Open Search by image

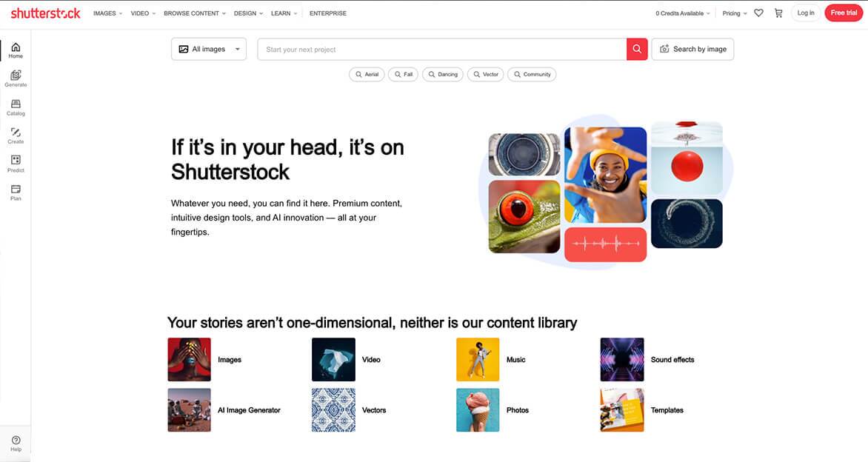pyautogui.click(x=692, y=49)
